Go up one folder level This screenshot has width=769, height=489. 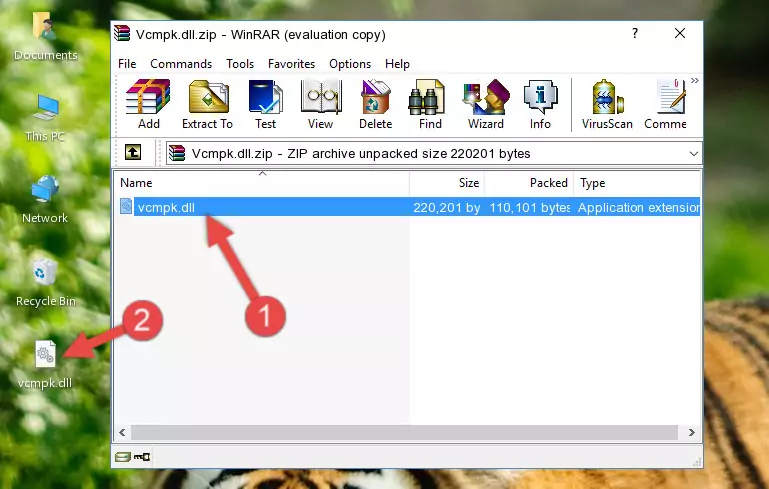point(133,153)
